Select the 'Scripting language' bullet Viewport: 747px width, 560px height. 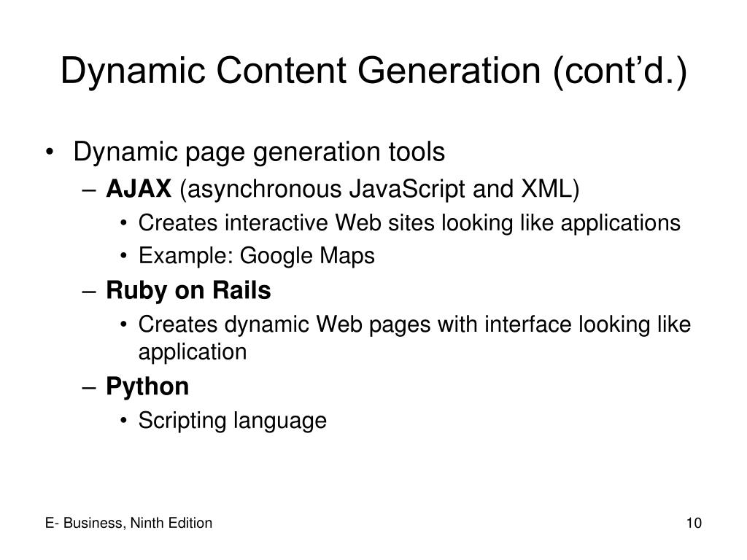point(233,421)
